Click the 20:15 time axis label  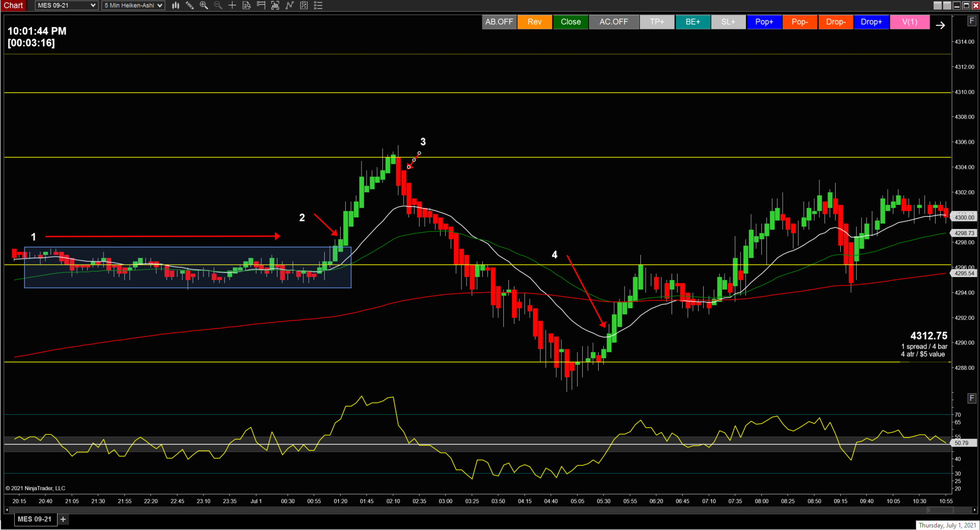[19, 501]
